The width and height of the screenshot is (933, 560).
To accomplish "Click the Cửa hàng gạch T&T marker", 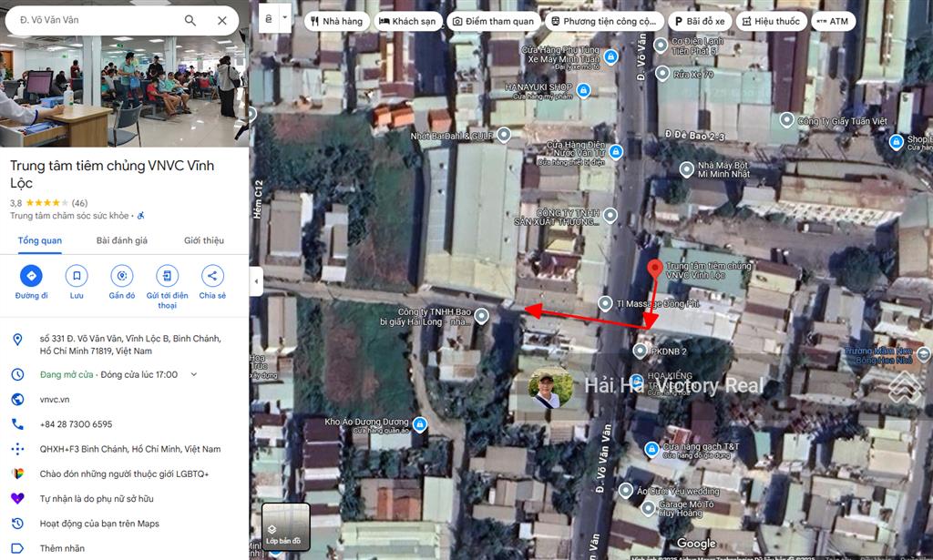I will pos(652,448).
